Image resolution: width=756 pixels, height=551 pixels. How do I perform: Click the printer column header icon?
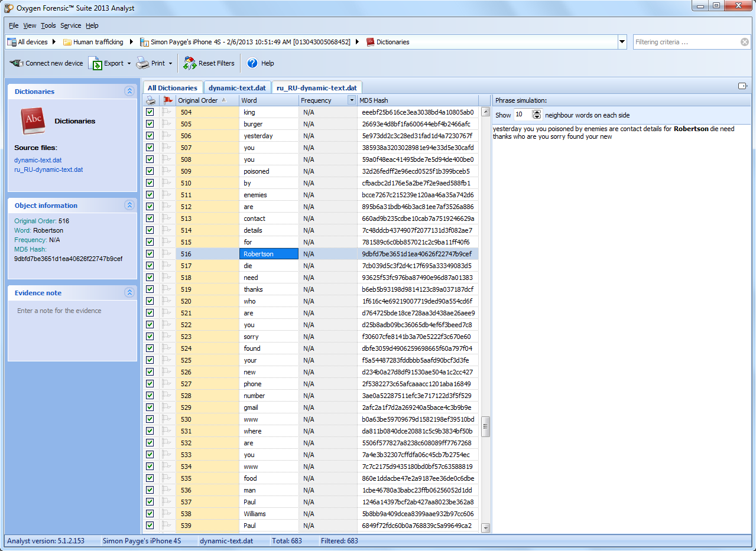(151, 100)
